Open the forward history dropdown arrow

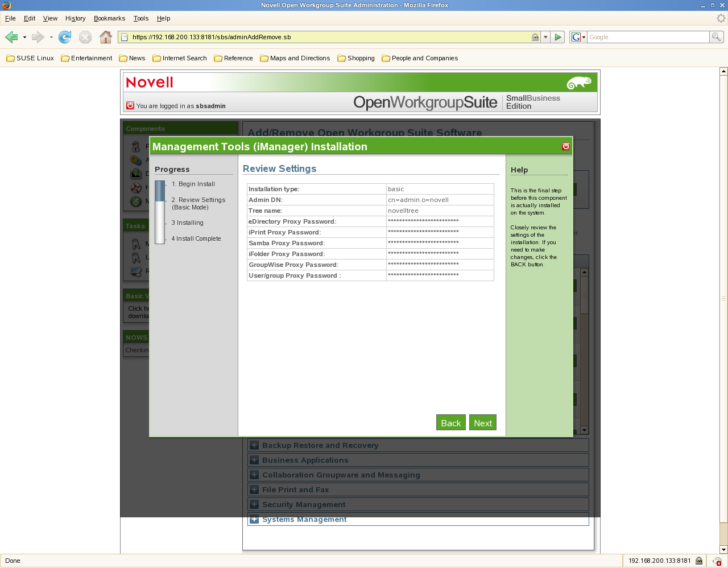[x=51, y=38]
